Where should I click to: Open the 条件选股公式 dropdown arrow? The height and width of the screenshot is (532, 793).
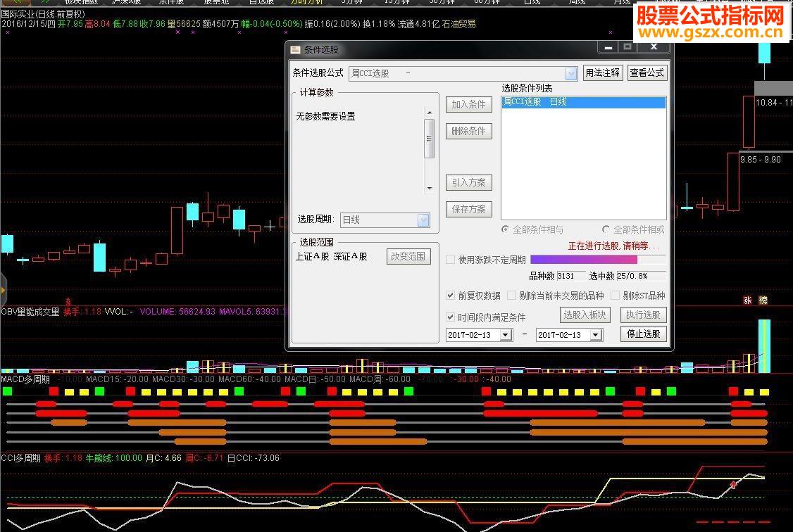[x=571, y=74]
